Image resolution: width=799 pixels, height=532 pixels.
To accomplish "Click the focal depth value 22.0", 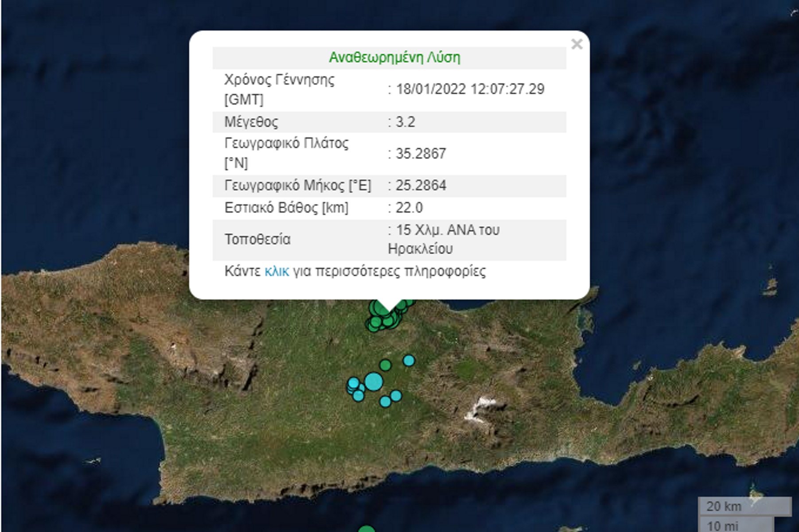I will [409, 207].
